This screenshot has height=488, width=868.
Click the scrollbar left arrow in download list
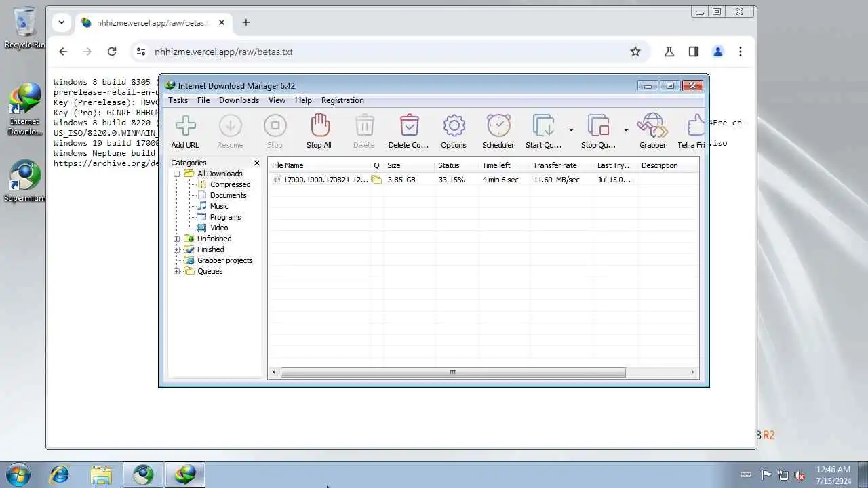pyautogui.click(x=274, y=372)
